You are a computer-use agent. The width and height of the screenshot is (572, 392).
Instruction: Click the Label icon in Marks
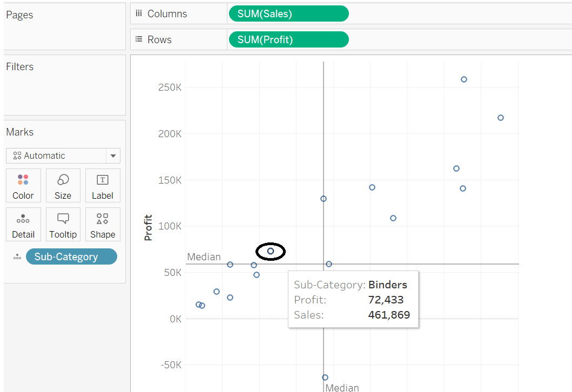click(x=103, y=185)
